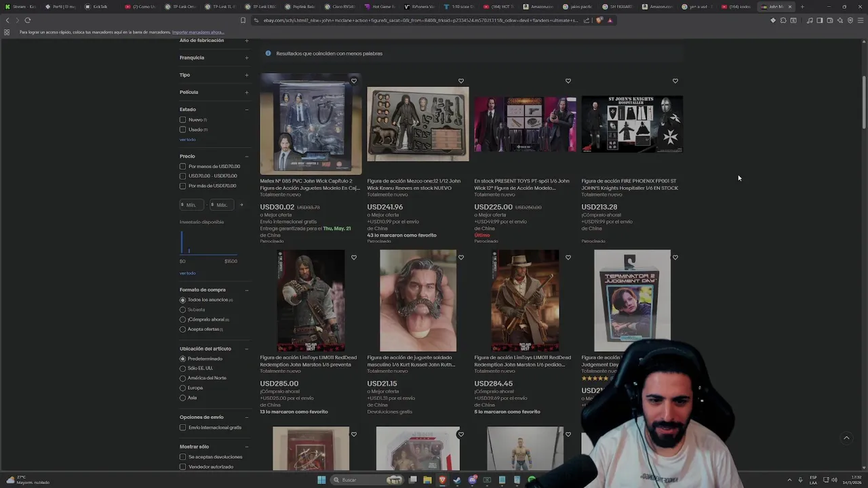
Task: Click the bookmark icon in address bar
Action: [243, 20]
